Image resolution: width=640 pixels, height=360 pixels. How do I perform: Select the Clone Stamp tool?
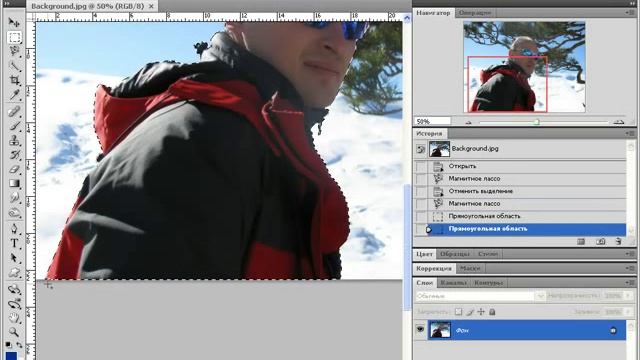[x=14, y=140]
